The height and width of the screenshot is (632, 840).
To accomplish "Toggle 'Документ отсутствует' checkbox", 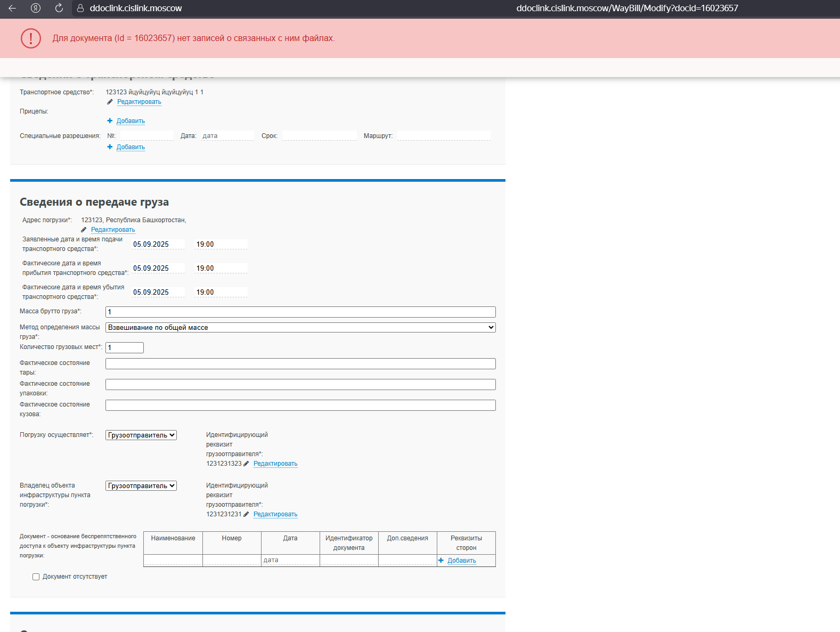I will pos(36,577).
